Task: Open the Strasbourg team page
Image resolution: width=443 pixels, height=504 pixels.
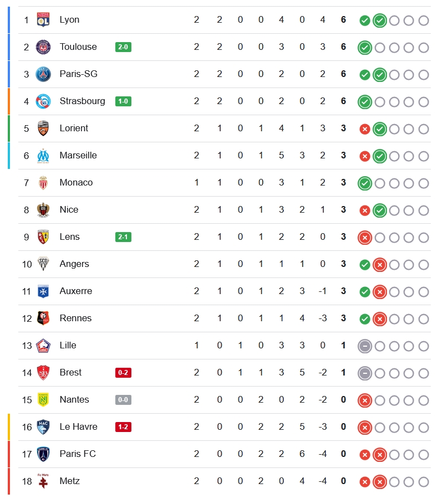Action: tap(82, 101)
